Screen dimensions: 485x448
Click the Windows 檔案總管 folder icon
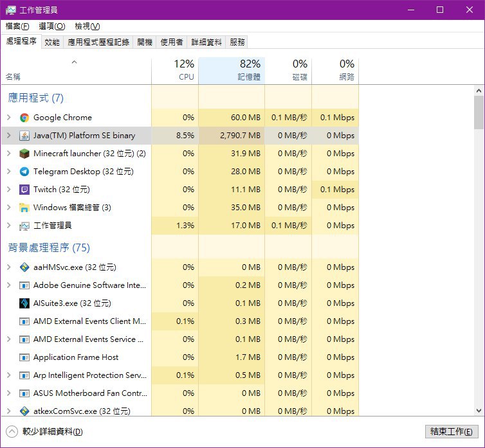pos(24,208)
